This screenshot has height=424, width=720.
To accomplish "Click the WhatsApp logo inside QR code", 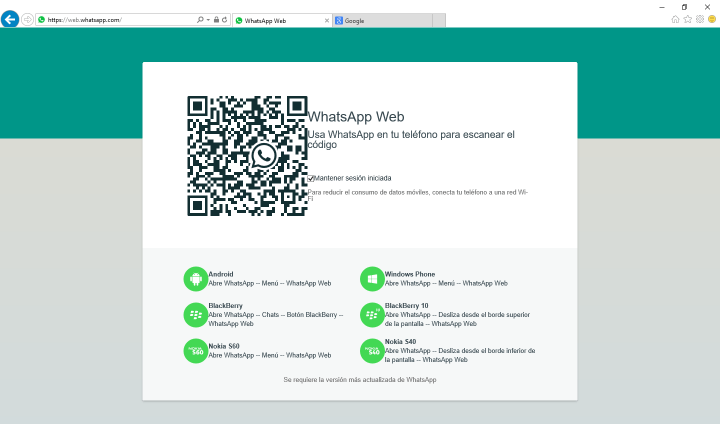I will click(264, 156).
